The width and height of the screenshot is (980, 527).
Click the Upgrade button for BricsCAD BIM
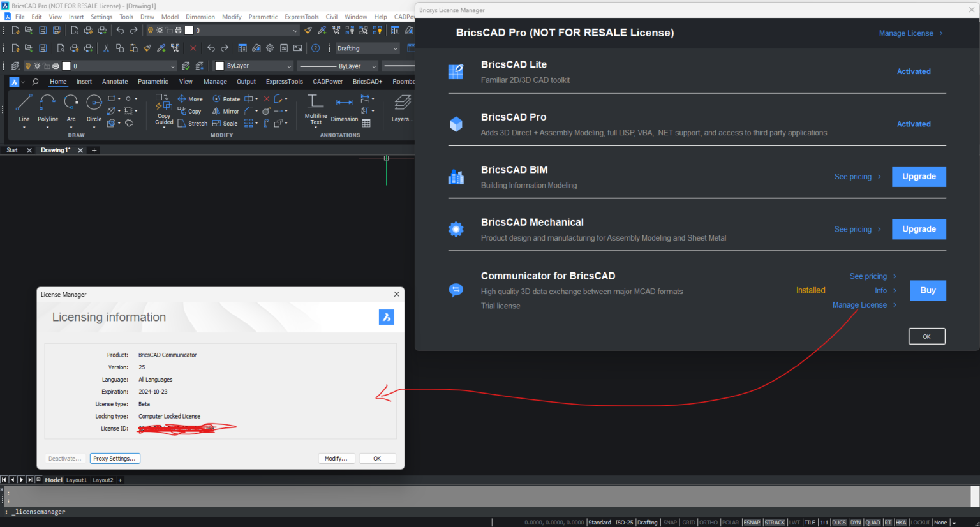click(x=919, y=177)
